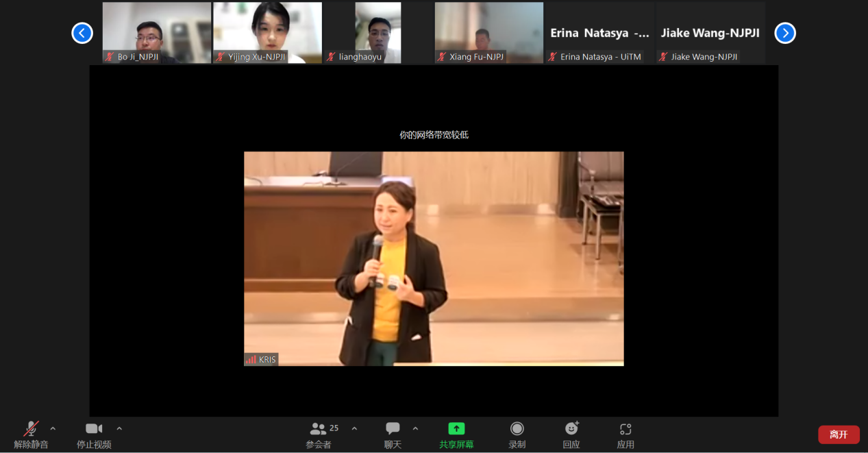Expand the chat options caret
868x453 pixels.
pos(415,429)
